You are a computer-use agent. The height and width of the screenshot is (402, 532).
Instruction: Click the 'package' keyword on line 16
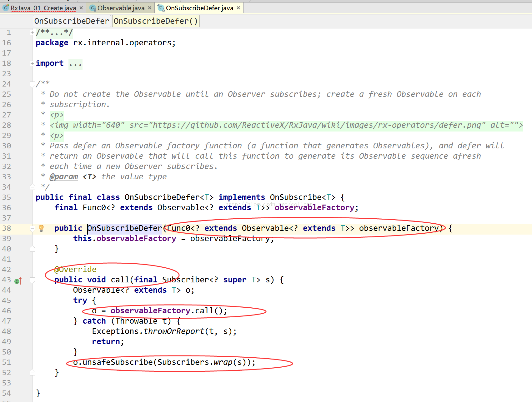pyautogui.click(x=52, y=43)
